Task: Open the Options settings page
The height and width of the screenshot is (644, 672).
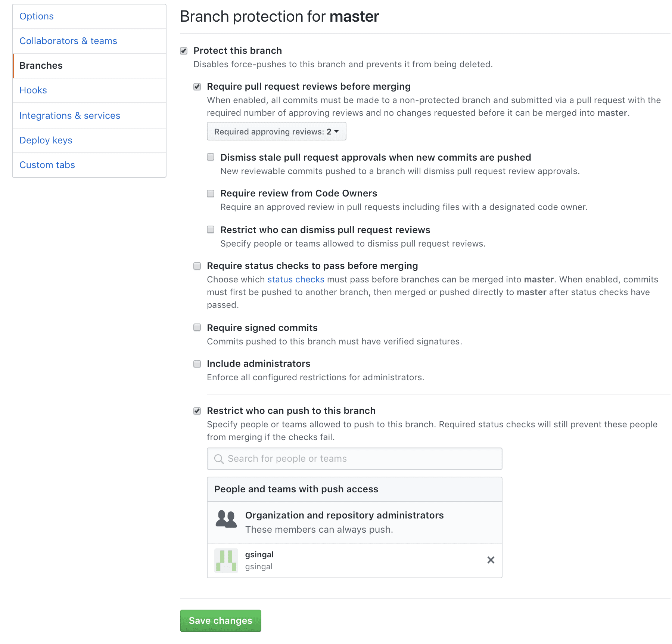Action: 36,16
